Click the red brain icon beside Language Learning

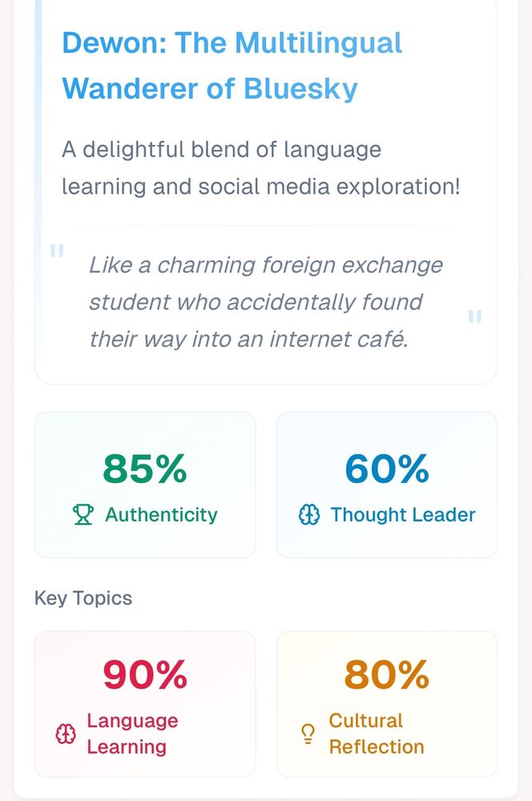(x=65, y=734)
